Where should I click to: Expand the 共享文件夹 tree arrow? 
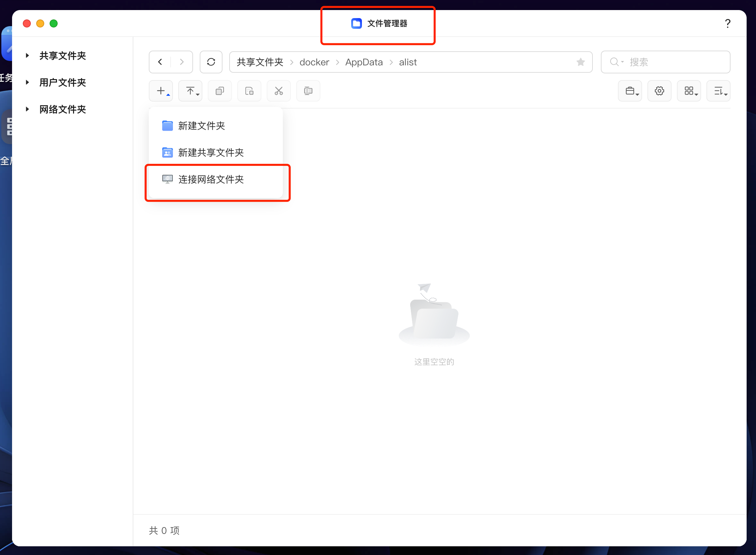pyautogui.click(x=27, y=55)
